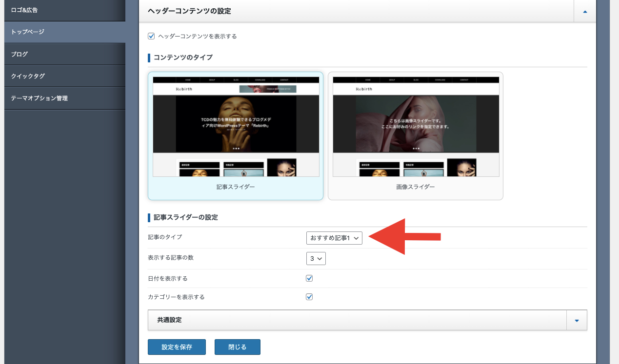Switch to the クイックタグ tab

tap(65, 76)
